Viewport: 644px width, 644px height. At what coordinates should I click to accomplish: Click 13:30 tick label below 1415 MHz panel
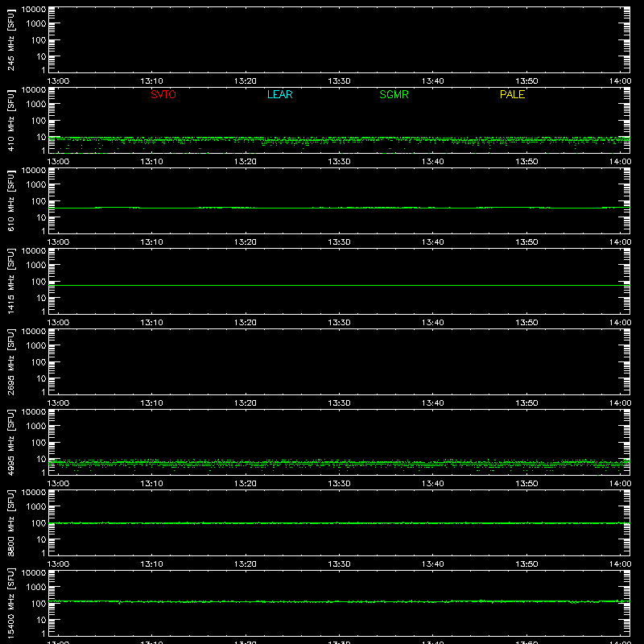[339, 323]
